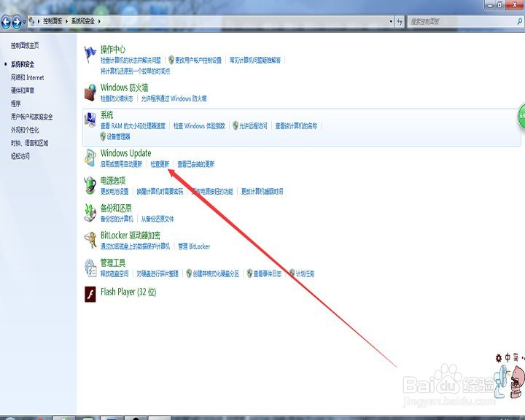Click 从备份还原文件

point(157,219)
